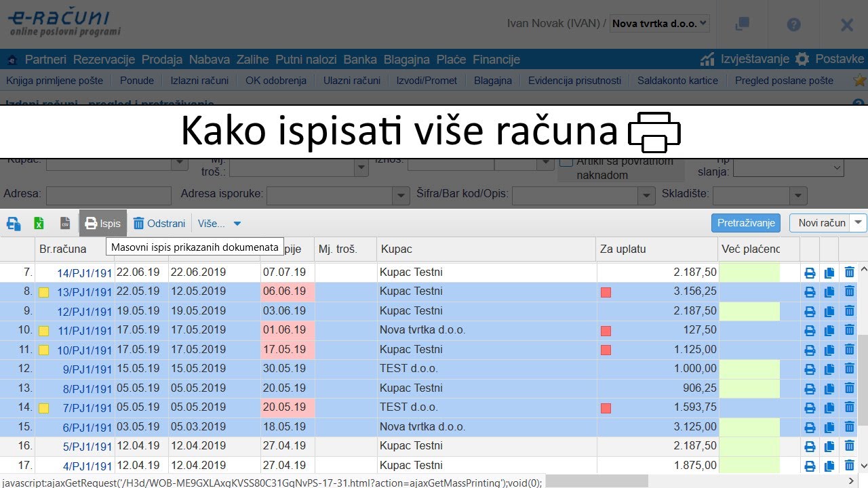The width and height of the screenshot is (868, 488).
Task: Click the horizontal scrollbar at bottom
Action: click(597, 481)
